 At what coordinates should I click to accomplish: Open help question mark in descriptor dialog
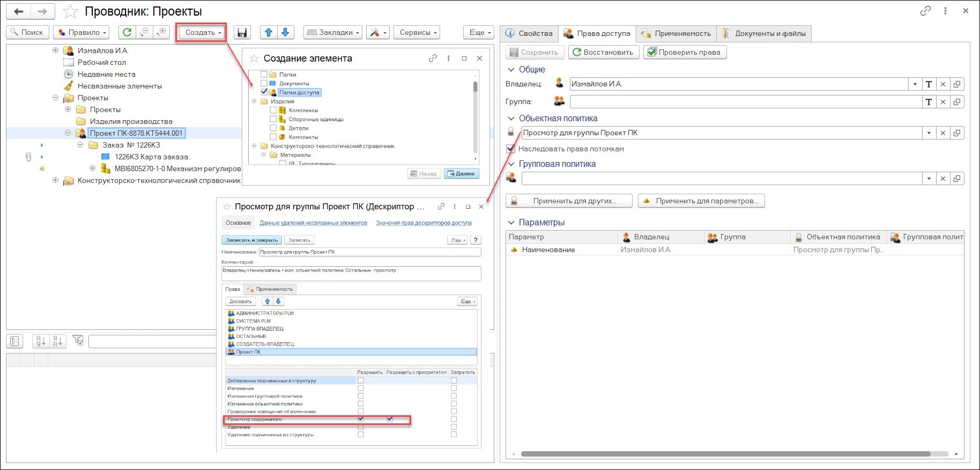click(x=476, y=240)
